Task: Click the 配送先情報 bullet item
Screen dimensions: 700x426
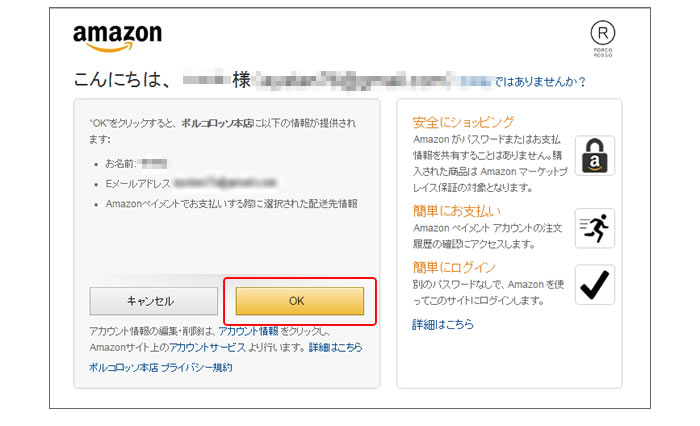Action: click(231, 204)
